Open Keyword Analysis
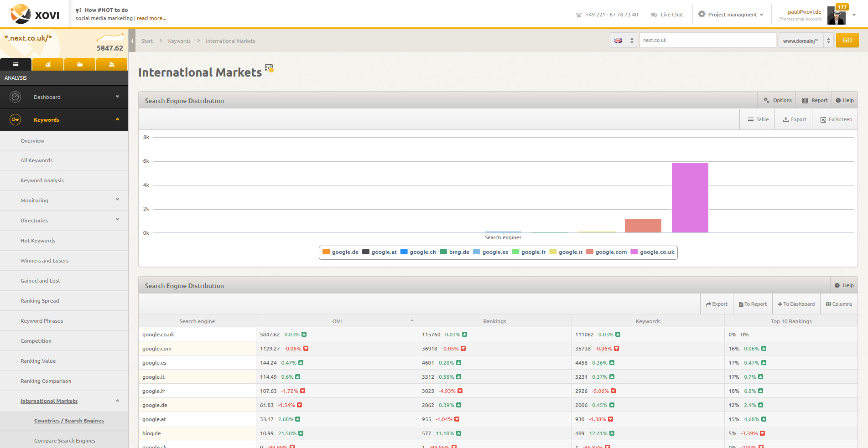Viewport: 868px width, 448px height. coord(42,180)
